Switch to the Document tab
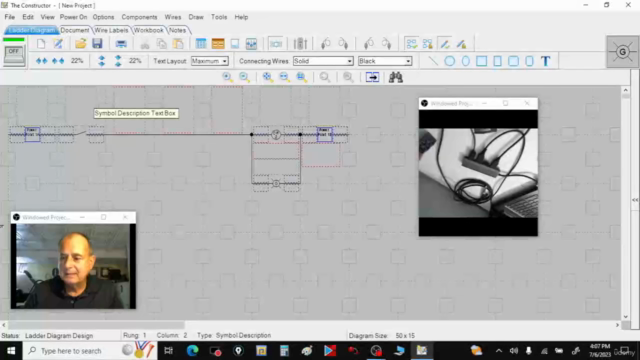The height and width of the screenshot is (360, 640). click(x=75, y=30)
